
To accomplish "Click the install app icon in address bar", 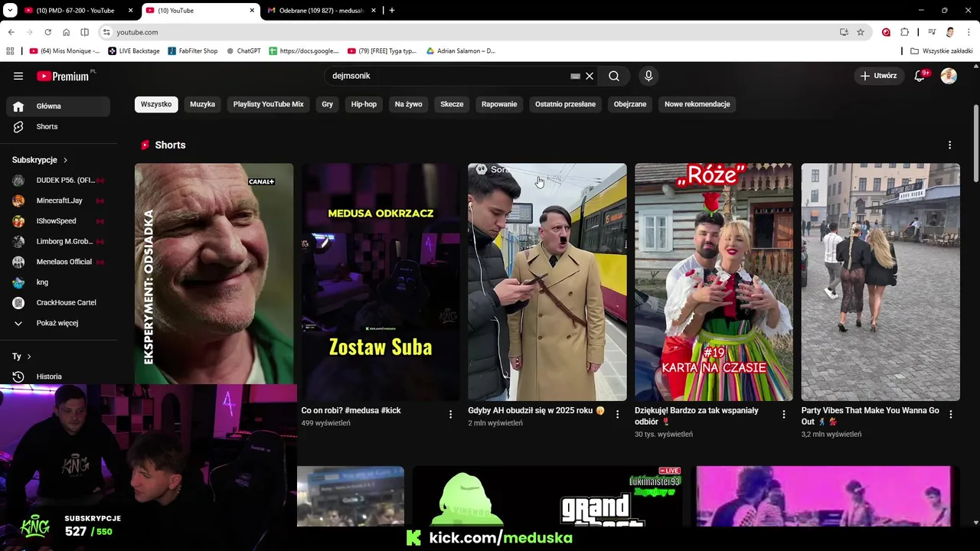I will point(844,32).
